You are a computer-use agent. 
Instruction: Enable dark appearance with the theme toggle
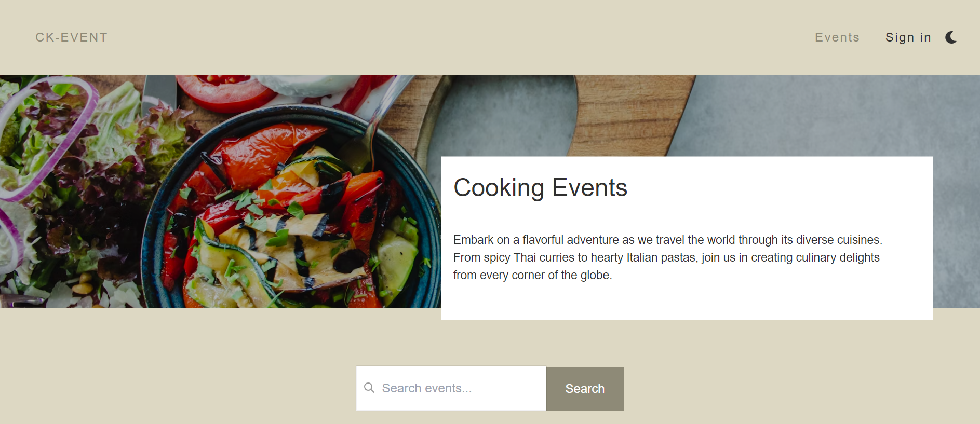pyautogui.click(x=951, y=37)
